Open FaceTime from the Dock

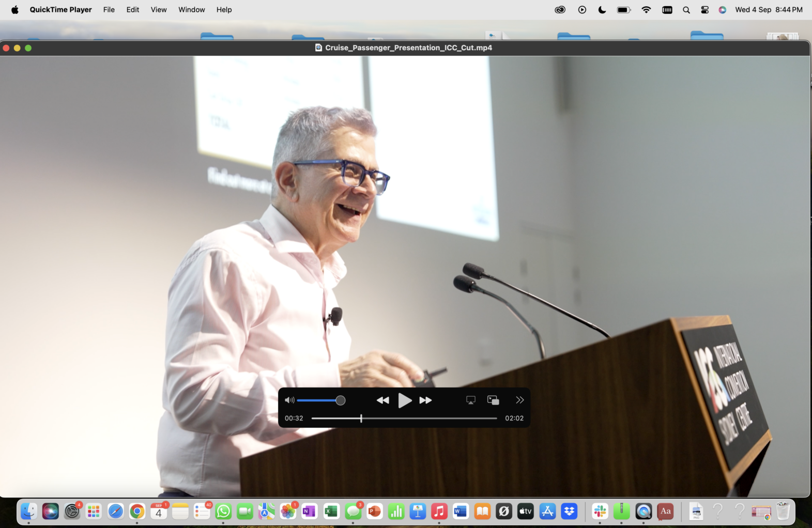click(245, 511)
